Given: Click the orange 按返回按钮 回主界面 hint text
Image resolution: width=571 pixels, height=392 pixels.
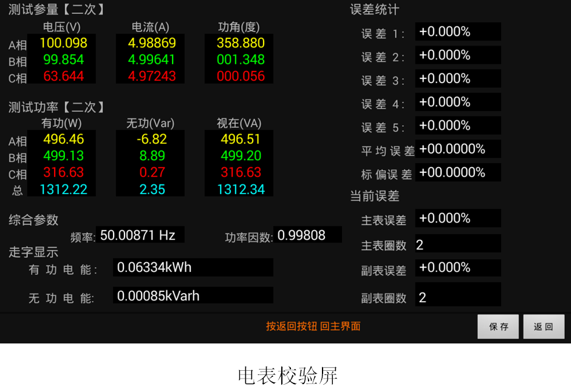Looking at the screenshot, I should [x=313, y=326].
